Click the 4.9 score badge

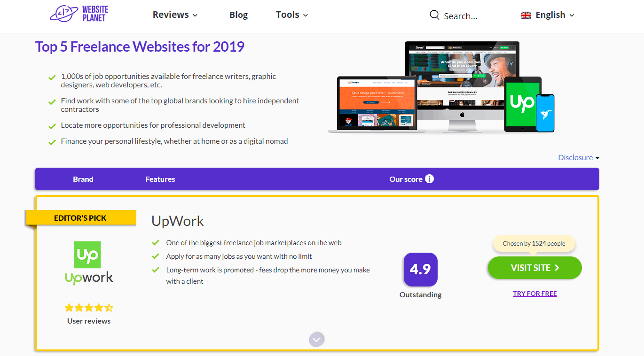click(420, 270)
